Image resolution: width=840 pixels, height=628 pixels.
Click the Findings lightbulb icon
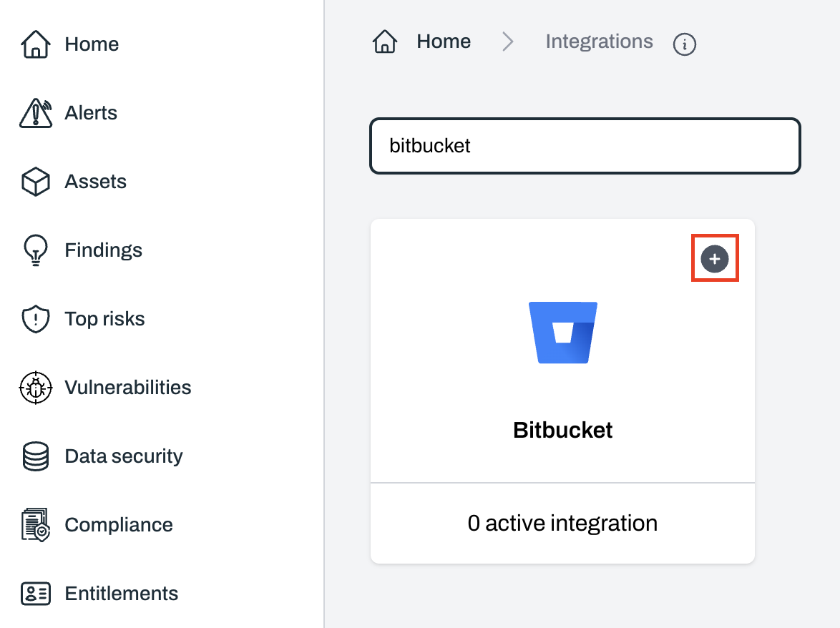(x=35, y=250)
